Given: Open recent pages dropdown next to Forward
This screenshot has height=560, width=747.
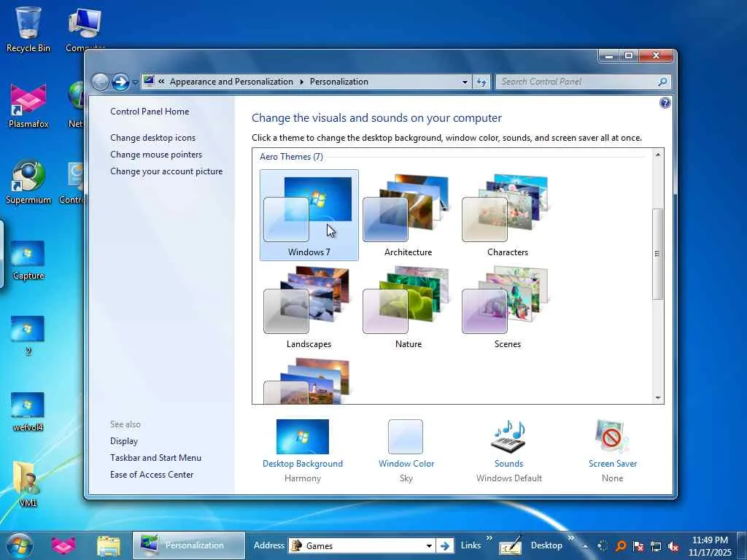Looking at the screenshot, I should [x=135, y=82].
